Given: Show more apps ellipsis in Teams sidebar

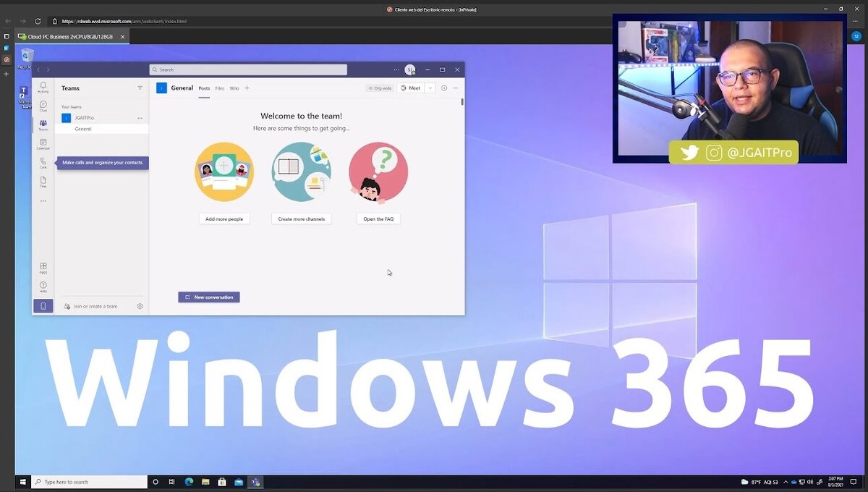Looking at the screenshot, I should click(43, 200).
